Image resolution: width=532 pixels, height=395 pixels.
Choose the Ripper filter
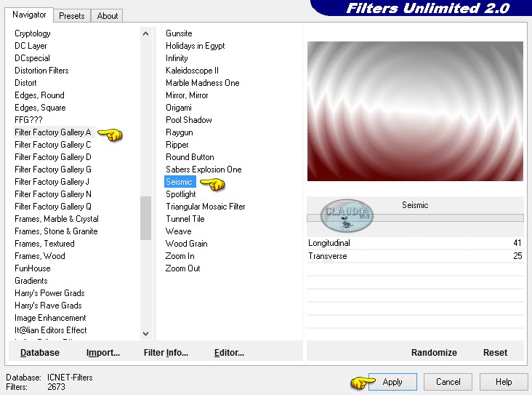pyautogui.click(x=177, y=145)
